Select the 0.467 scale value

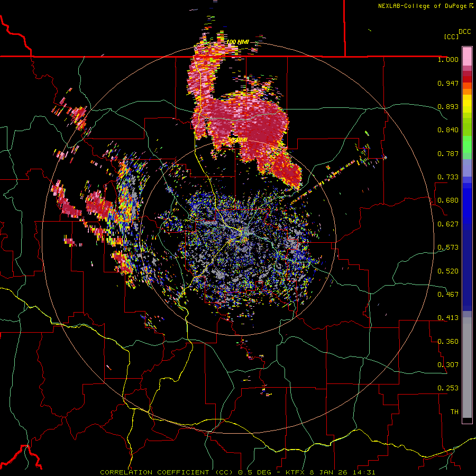[x=448, y=295]
